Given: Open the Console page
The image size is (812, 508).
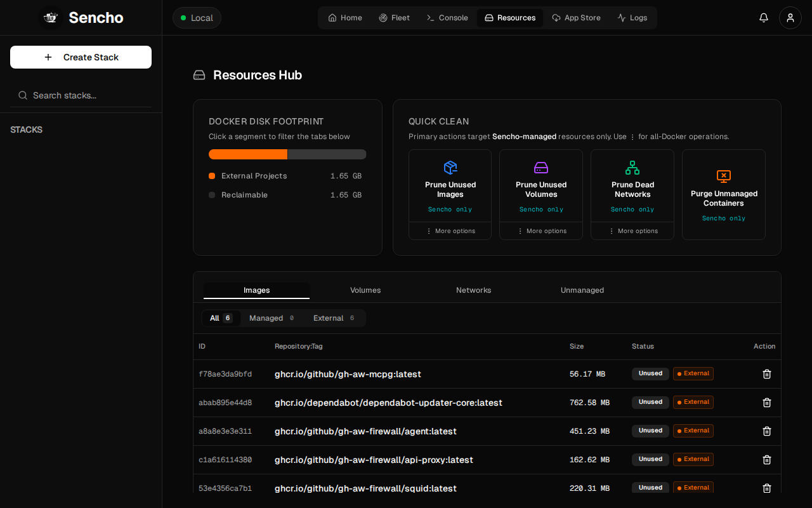Looking at the screenshot, I should click(447, 18).
